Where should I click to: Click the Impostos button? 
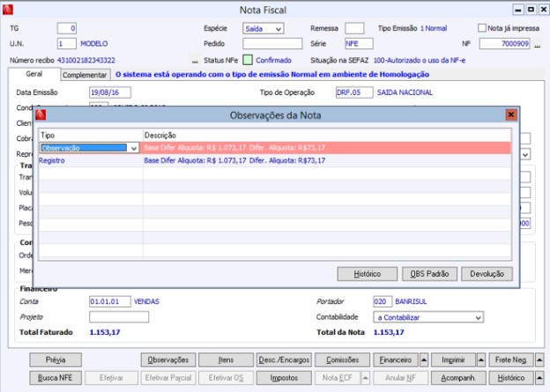[284, 378]
